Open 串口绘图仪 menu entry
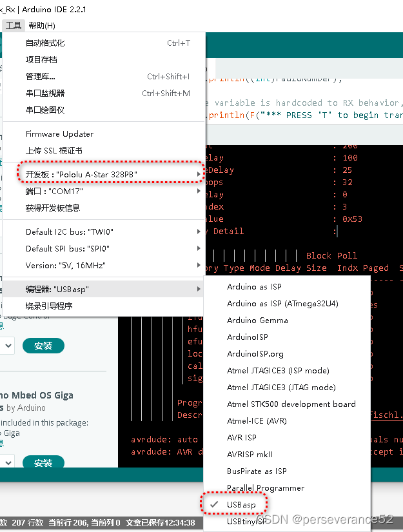 click(x=104, y=110)
